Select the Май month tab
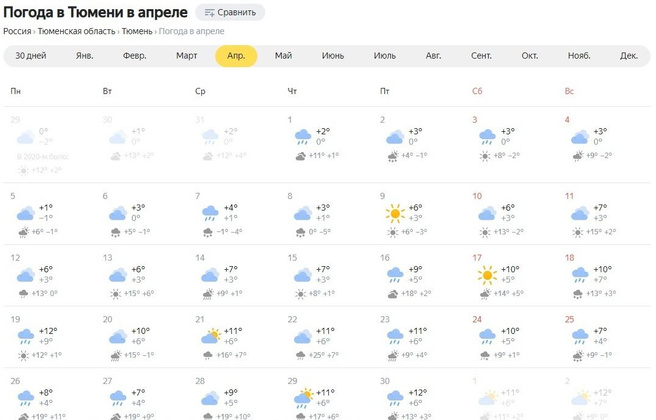This screenshot has width=656, height=420. (283, 56)
